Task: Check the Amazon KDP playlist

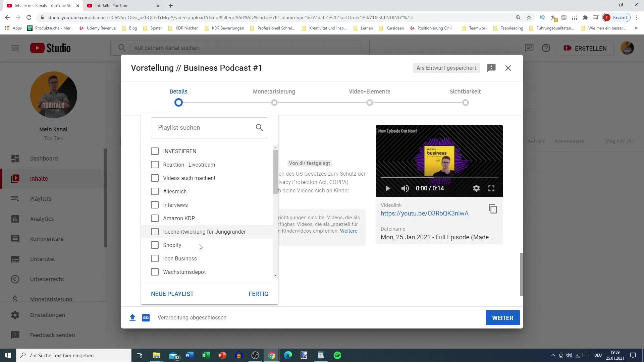Action: (155, 218)
